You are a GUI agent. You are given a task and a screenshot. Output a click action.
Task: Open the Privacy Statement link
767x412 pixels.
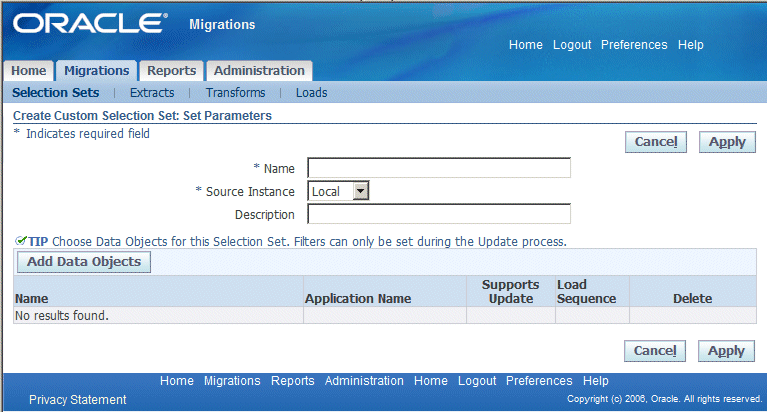pyautogui.click(x=77, y=400)
